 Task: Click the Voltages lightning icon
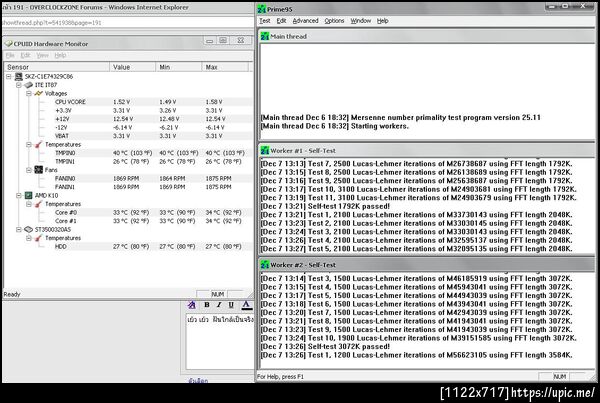tap(39, 93)
